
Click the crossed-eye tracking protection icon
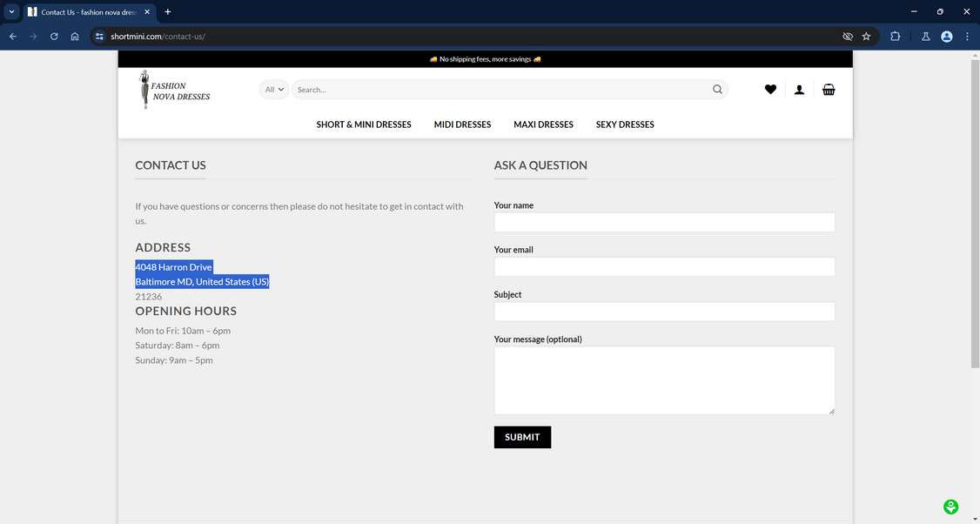coord(848,37)
